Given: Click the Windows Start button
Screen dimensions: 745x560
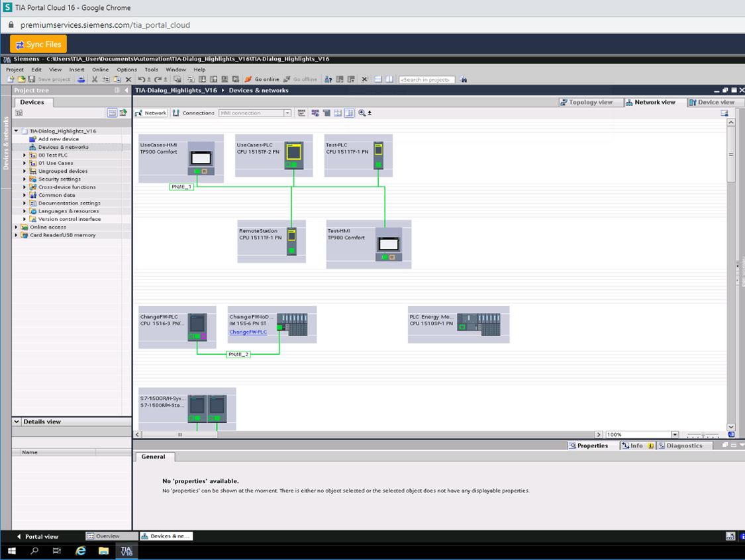Looking at the screenshot, I should tap(12, 551).
